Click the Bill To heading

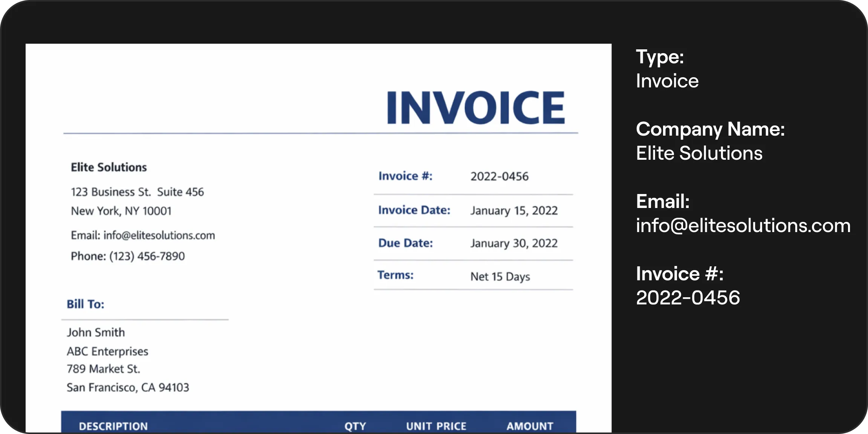pyautogui.click(x=86, y=304)
